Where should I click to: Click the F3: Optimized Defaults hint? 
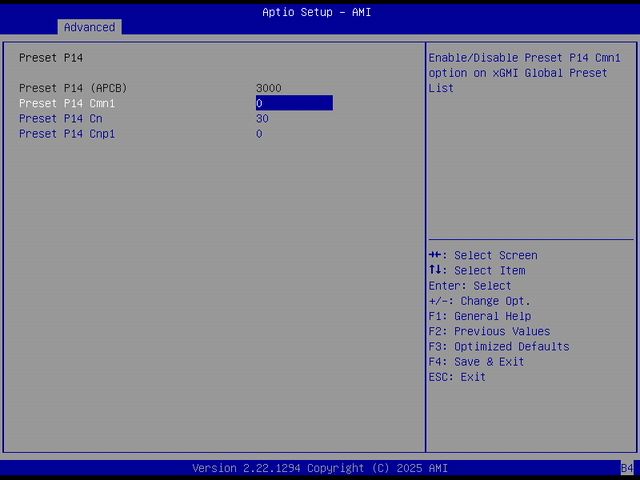(499, 347)
